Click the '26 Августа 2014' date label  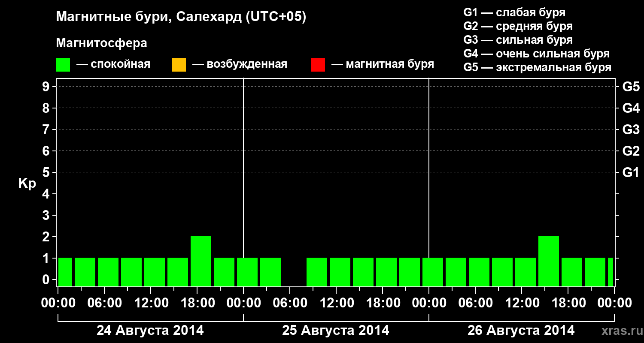[x=521, y=330]
